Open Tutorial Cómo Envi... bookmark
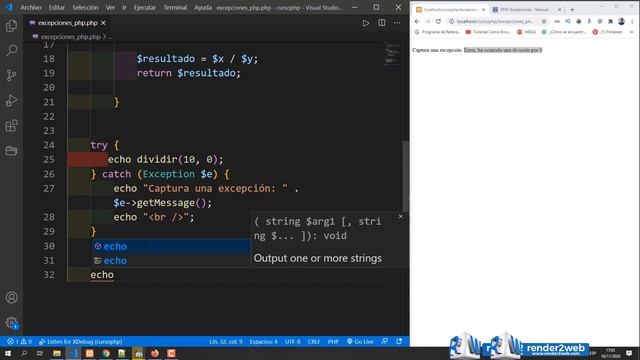 point(488,32)
